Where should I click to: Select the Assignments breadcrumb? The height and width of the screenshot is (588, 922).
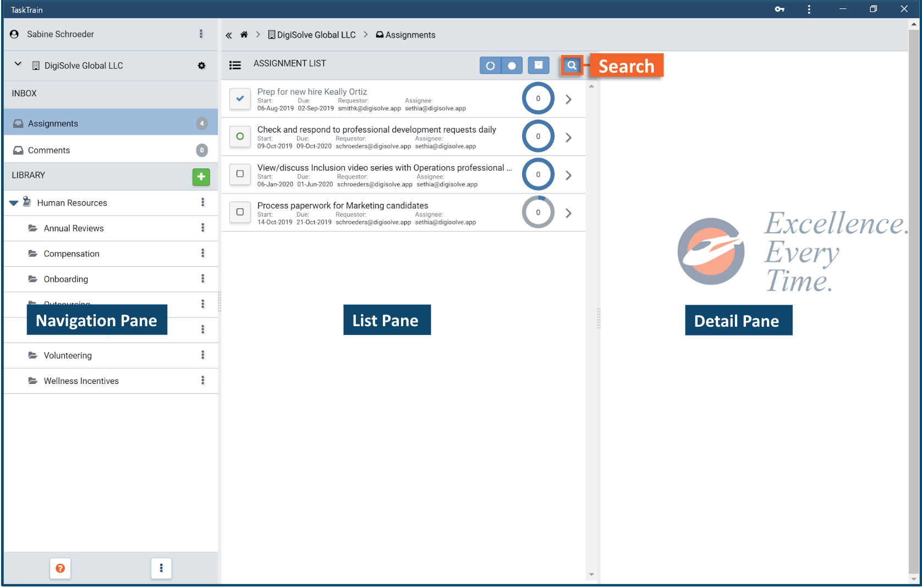[405, 35]
